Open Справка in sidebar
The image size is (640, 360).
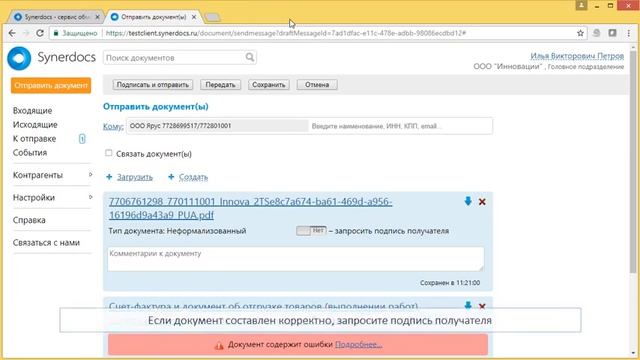tap(29, 220)
